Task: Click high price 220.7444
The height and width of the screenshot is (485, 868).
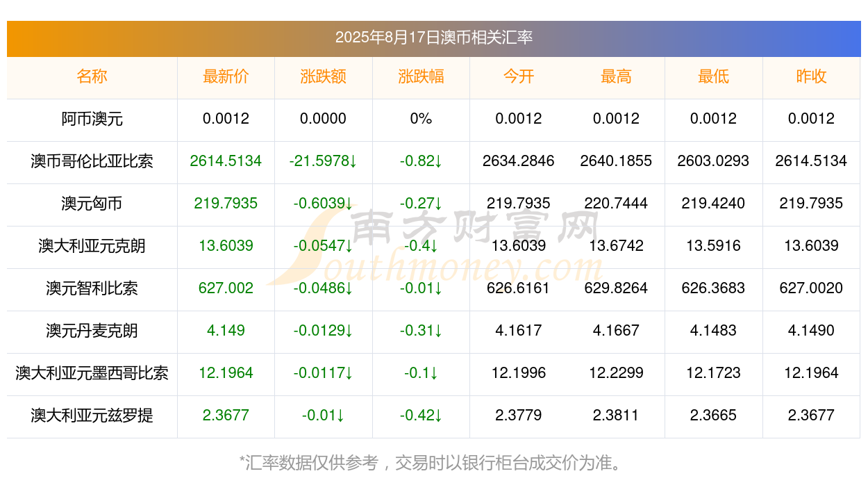Action: (616, 204)
